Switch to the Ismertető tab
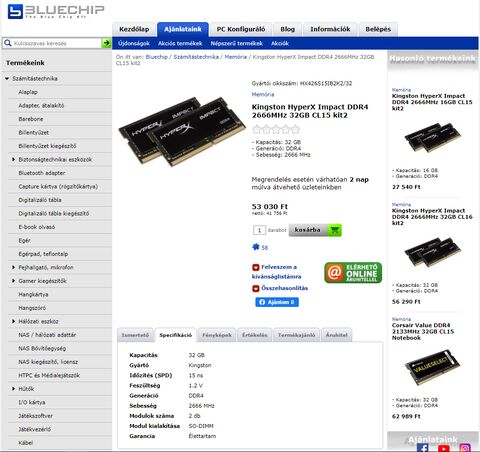Viewport: 480px width, 452px height. [x=135, y=335]
